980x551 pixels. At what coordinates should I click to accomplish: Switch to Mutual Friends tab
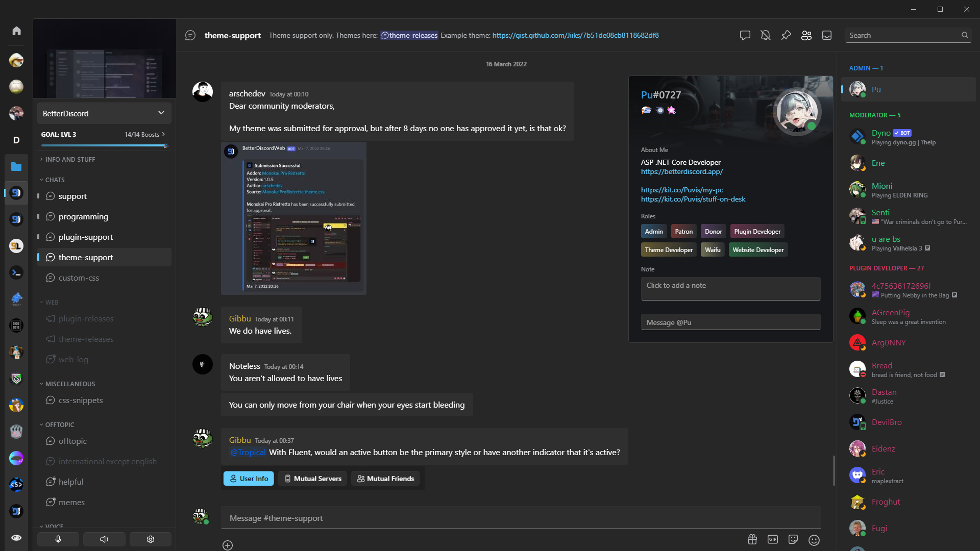tap(386, 479)
